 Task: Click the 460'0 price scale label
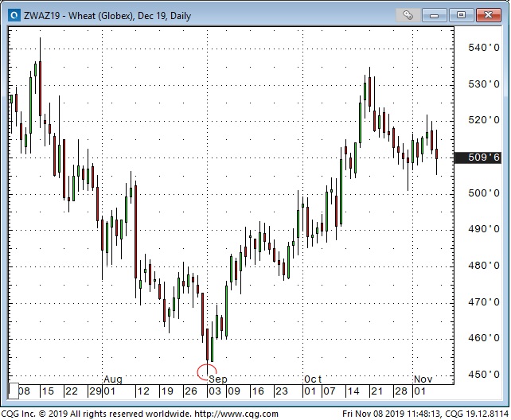[484, 338]
